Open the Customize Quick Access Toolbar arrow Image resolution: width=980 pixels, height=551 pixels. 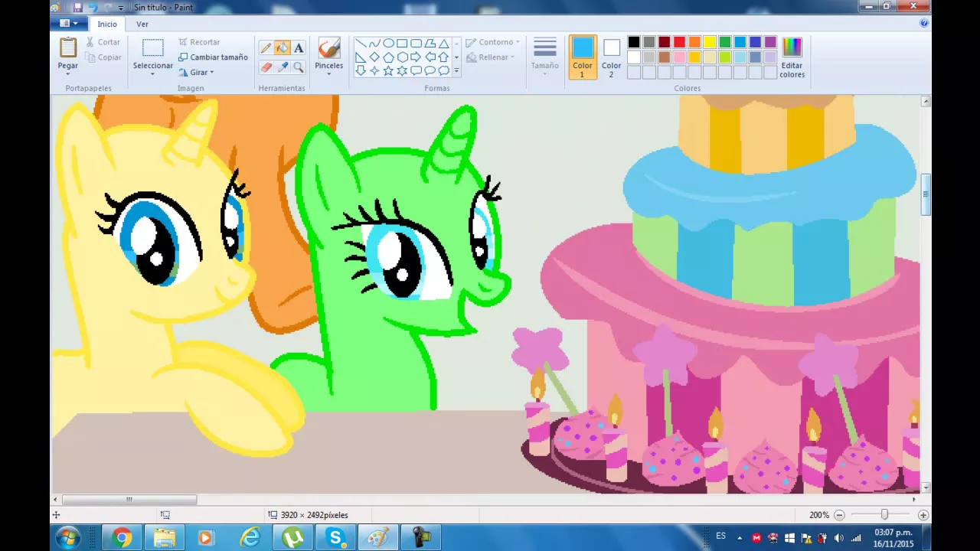point(121,8)
